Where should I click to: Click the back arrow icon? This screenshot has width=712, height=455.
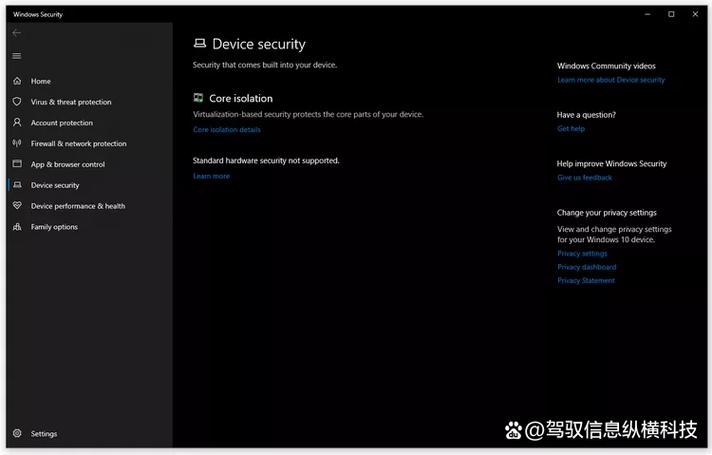[x=17, y=33]
